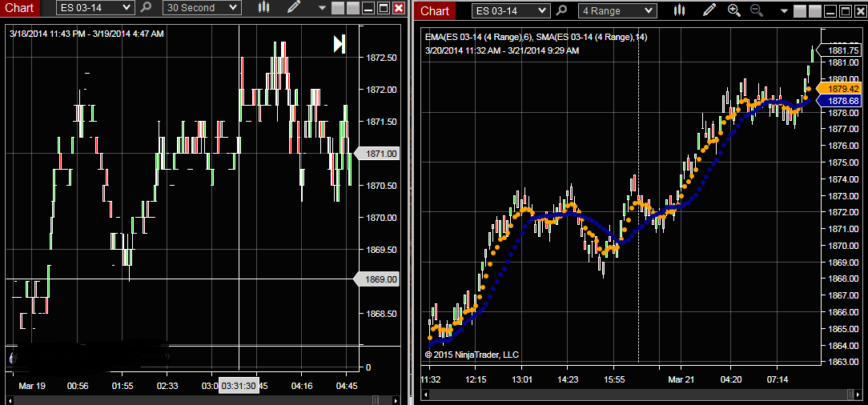Screen dimensions: 868x405
Task: Click date range '3/18/2014 11:43 PM - 3/19/2014 4:47 AM'
Action: (x=87, y=34)
